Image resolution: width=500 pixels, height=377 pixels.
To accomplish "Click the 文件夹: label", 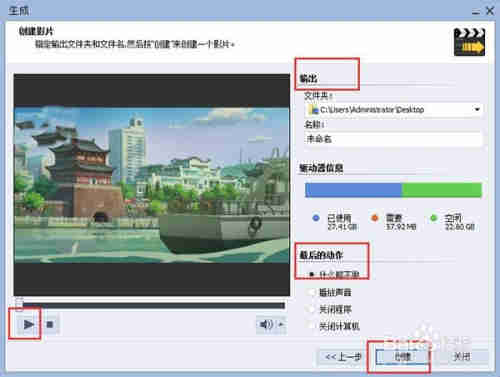I will coord(318,96).
